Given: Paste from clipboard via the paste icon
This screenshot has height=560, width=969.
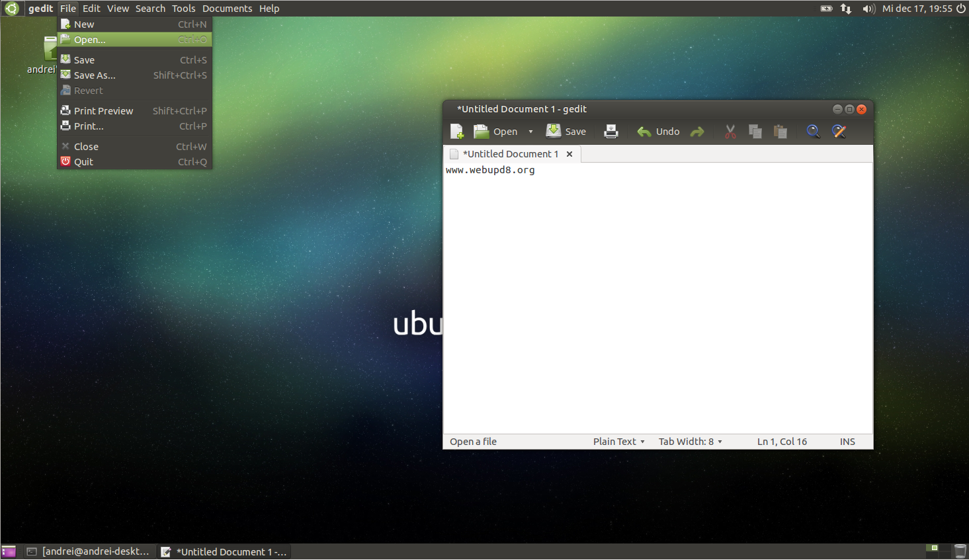Looking at the screenshot, I should pos(780,131).
